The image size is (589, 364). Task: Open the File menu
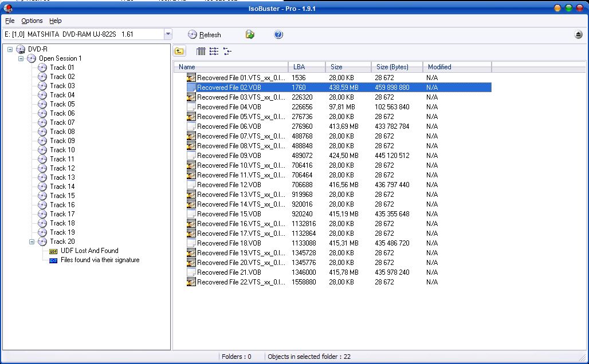pyautogui.click(x=10, y=21)
